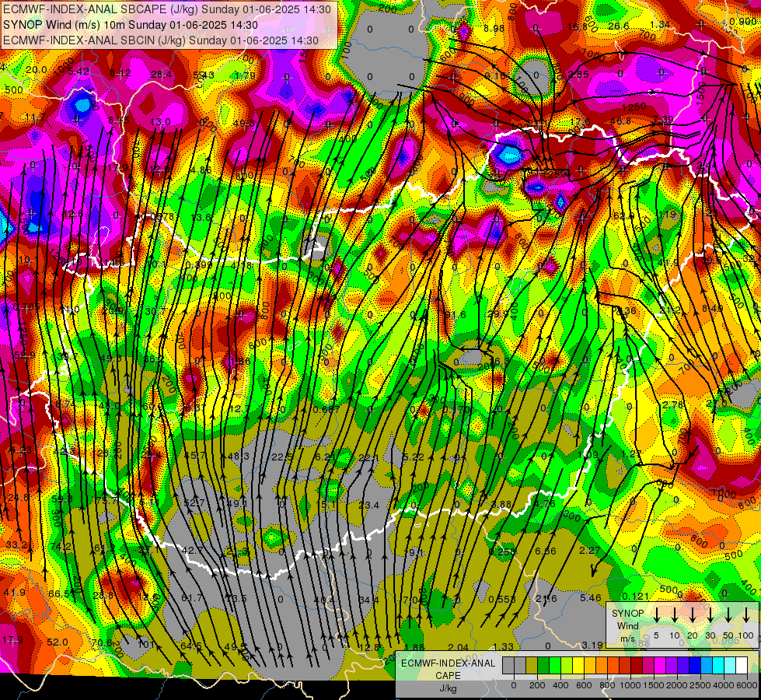The image size is (761, 700).
Task: Click the 6.66 value on the map
Action: click(546, 551)
